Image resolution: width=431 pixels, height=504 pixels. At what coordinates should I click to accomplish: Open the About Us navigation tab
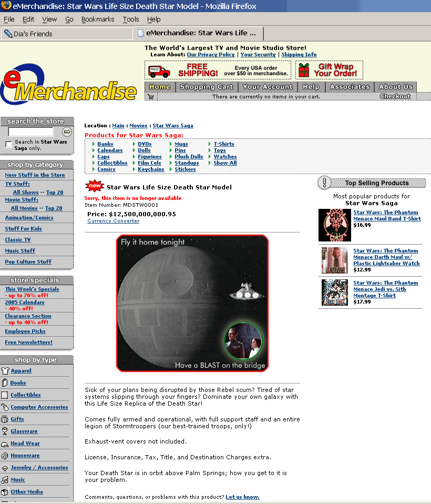pos(396,87)
